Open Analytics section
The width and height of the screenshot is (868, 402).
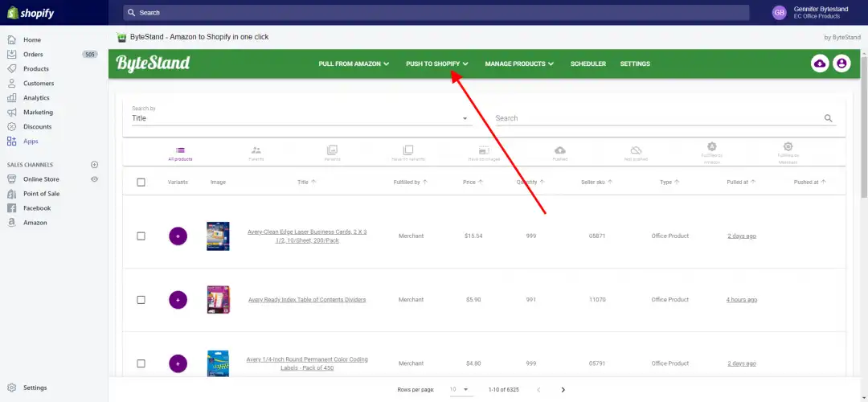tap(36, 97)
